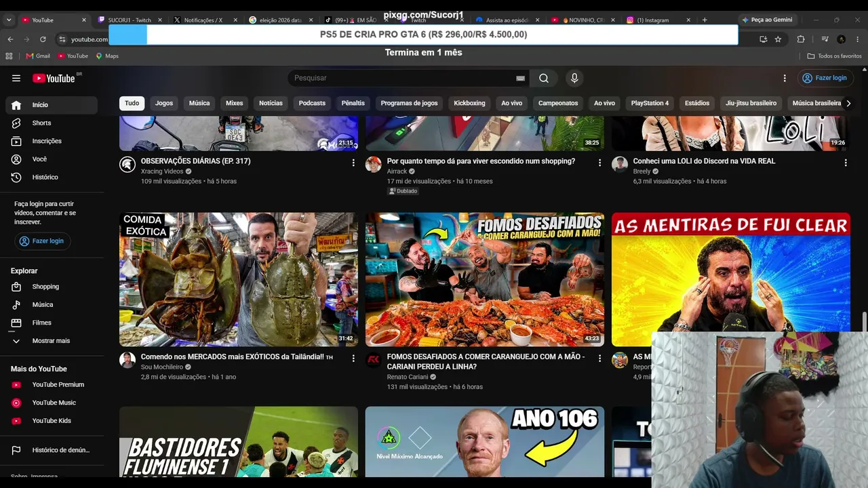This screenshot has height=488, width=868.
Task: Expand Mostrar mais in the Explorar section
Action: pyautogui.click(x=52, y=341)
